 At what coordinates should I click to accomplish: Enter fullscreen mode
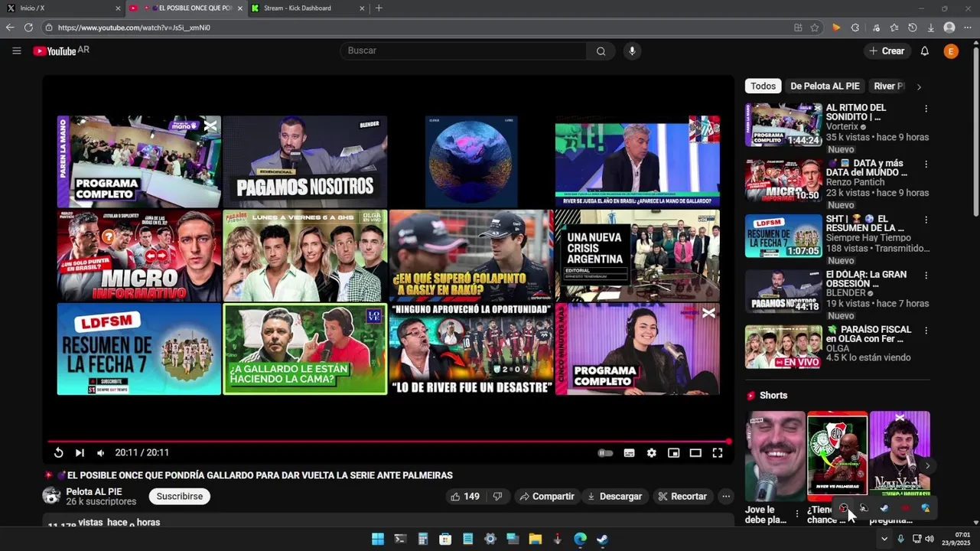[x=718, y=452]
